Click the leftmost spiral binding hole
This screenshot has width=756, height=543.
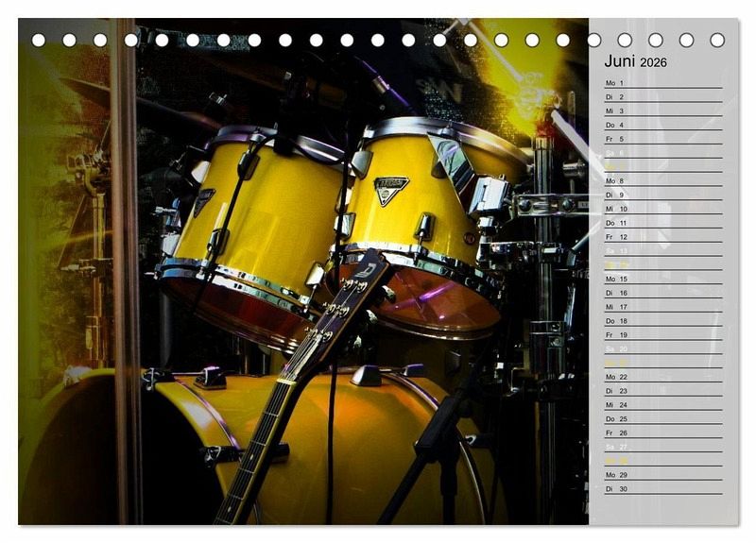coord(39,40)
